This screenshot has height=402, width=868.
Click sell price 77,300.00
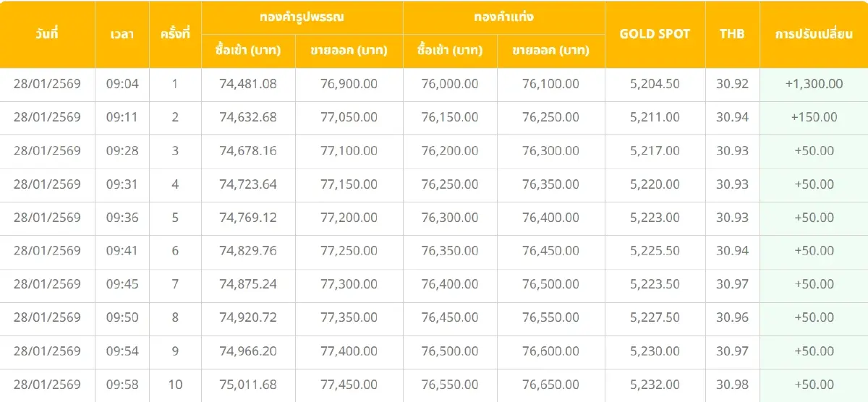point(349,284)
